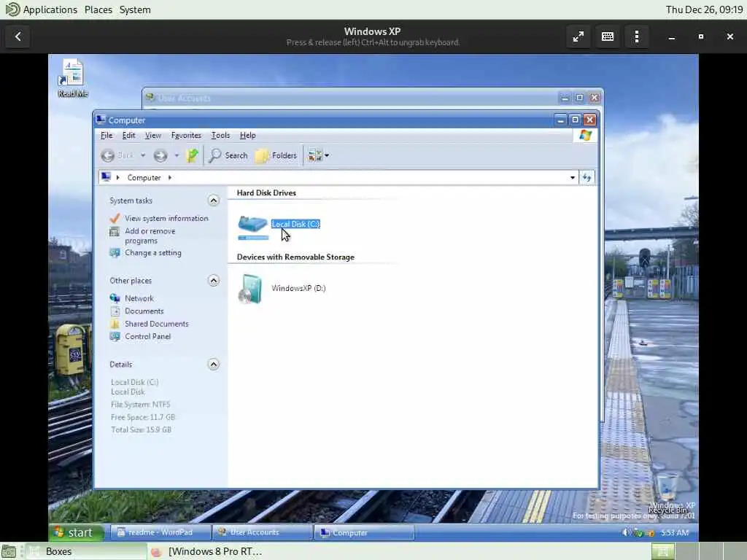Click the Windows start button
This screenshot has width=747, height=560.
point(75,532)
